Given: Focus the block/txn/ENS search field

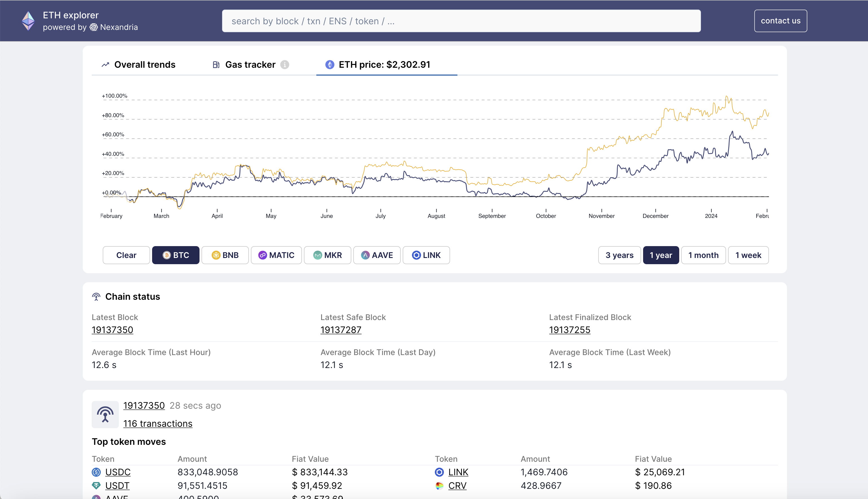Looking at the screenshot, I should pyautogui.click(x=461, y=21).
